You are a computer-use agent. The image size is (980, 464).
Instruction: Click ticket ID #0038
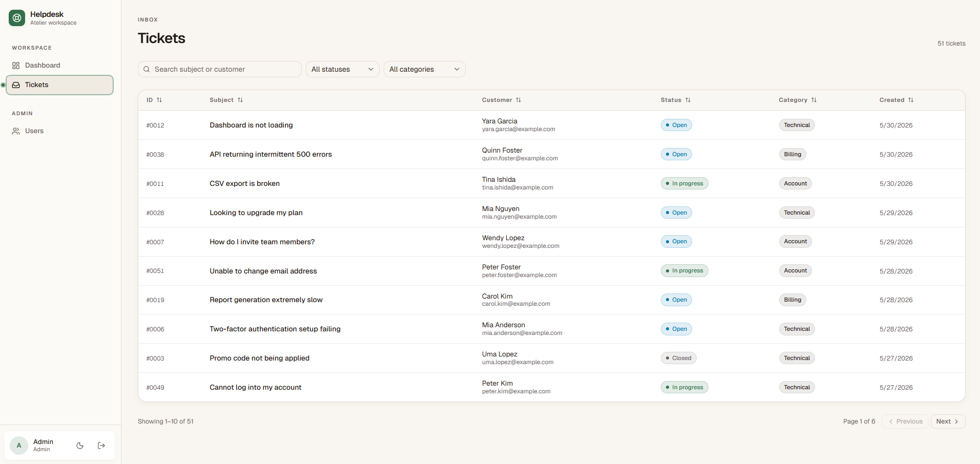155,155
